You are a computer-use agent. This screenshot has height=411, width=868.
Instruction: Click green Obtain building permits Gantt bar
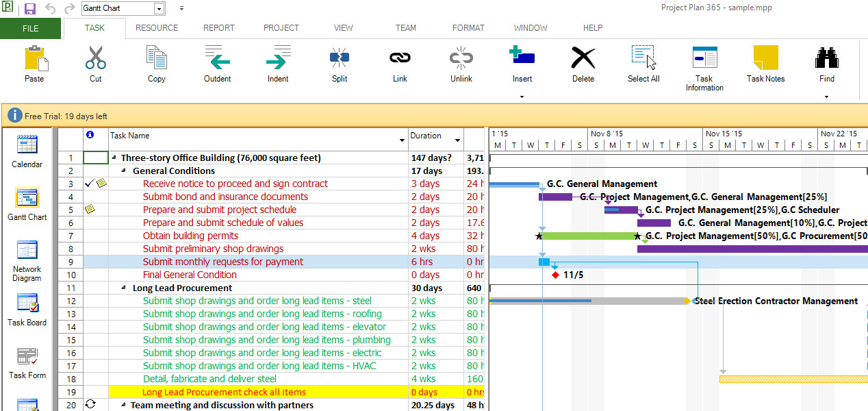point(589,236)
